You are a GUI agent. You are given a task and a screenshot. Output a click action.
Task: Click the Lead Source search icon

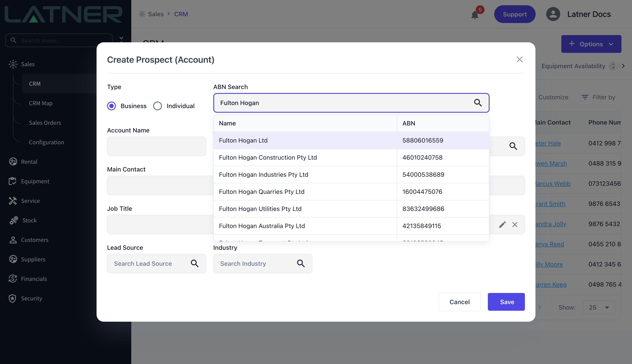click(195, 263)
